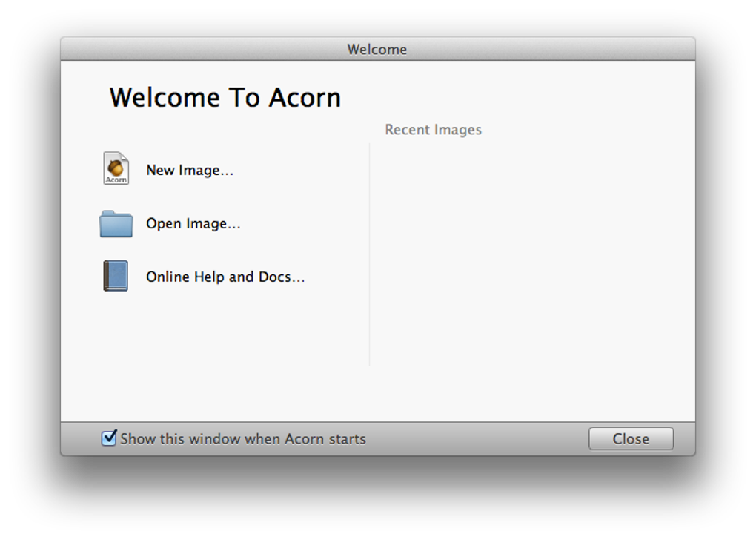Click "Show this window when Acorn starts" label
Screen dimensions: 756x540
click(243, 439)
